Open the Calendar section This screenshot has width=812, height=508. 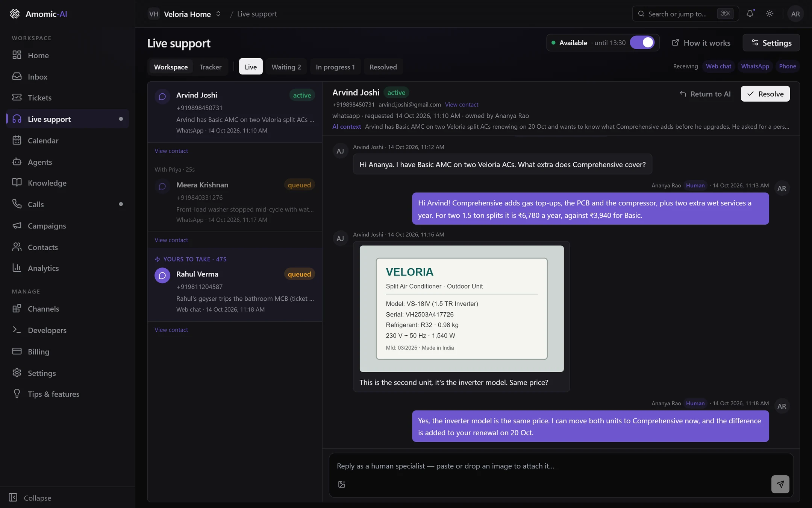tap(68, 141)
